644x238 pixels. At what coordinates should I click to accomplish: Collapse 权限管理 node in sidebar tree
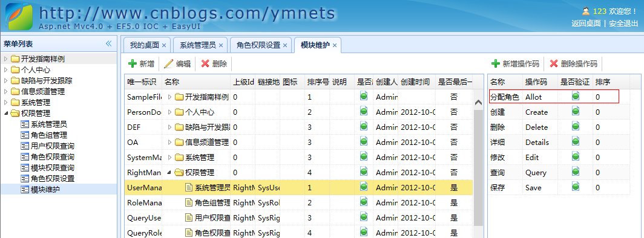[6, 114]
